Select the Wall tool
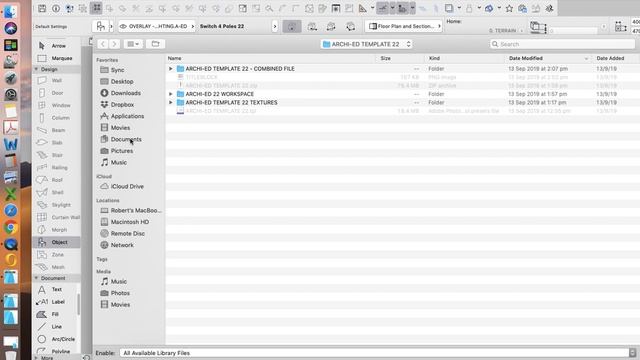This screenshot has width=640, height=360. (x=56, y=80)
